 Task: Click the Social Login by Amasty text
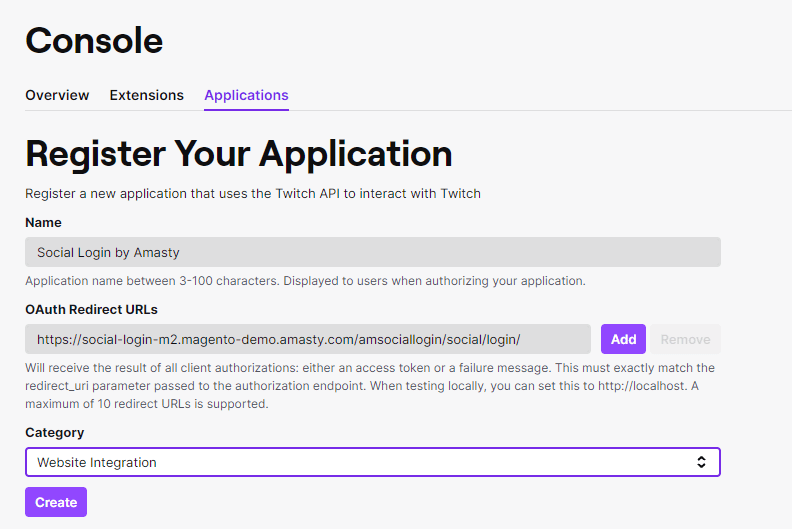click(x=108, y=252)
